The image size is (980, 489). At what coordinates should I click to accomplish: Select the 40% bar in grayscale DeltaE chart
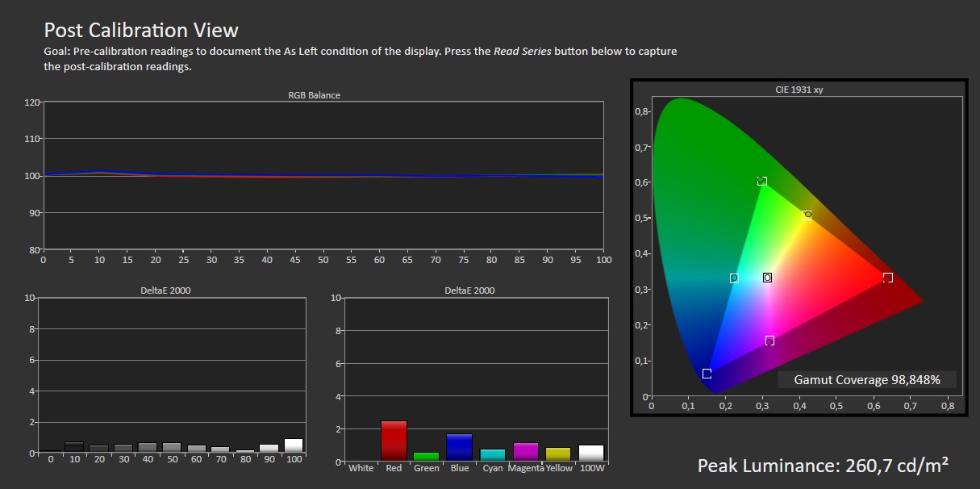pos(148,447)
